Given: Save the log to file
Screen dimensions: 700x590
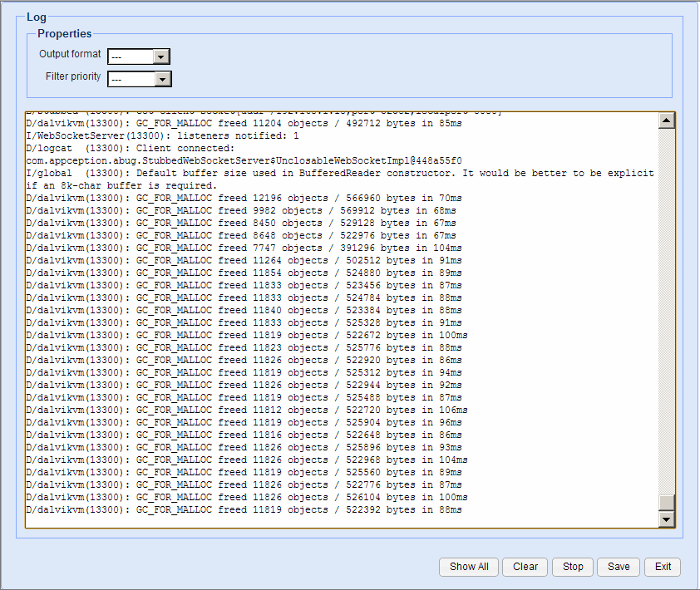Looking at the screenshot, I should pyautogui.click(x=619, y=567).
